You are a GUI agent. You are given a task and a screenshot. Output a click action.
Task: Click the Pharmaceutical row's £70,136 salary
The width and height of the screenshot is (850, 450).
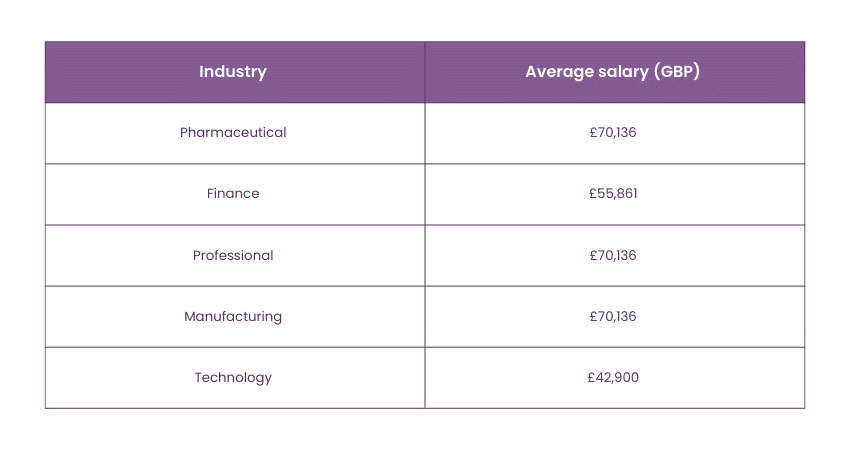tap(613, 133)
